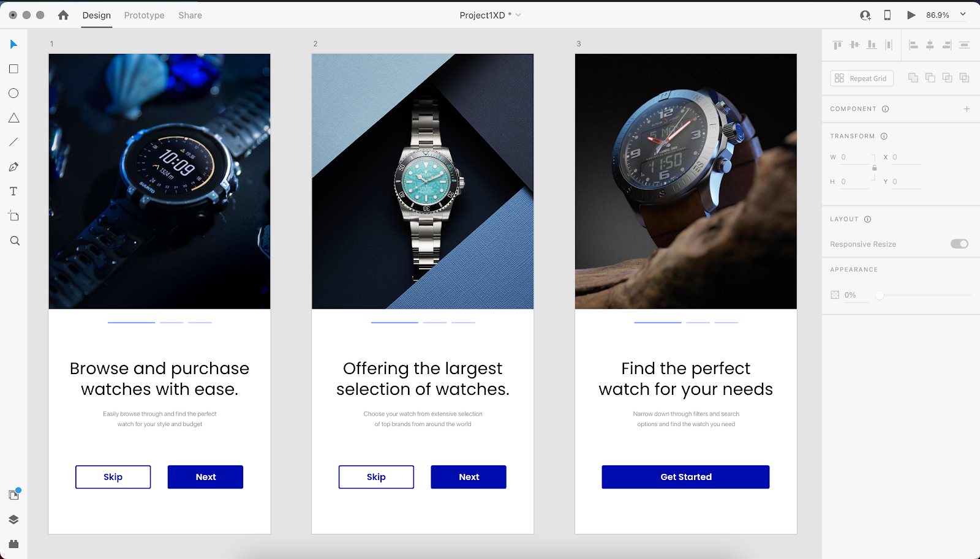The height and width of the screenshot is (559, 980).
Task: Select the Text tool
Action: click(x=13, y=192)
